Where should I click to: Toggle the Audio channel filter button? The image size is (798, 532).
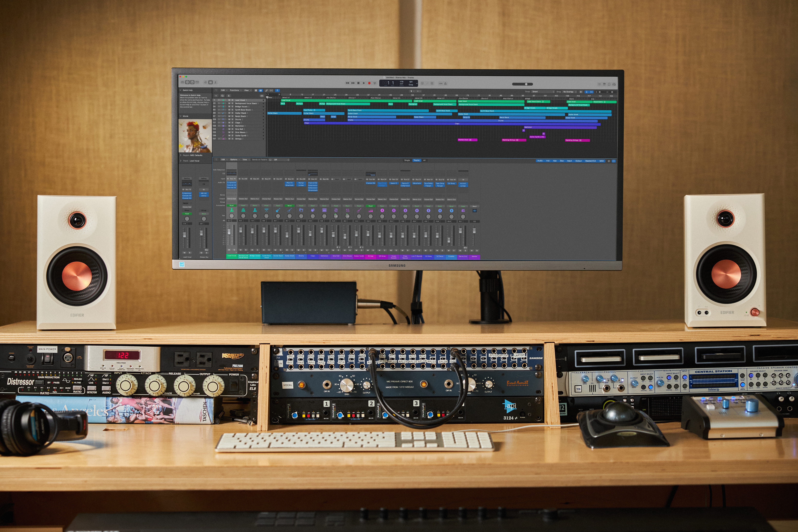[x=540, y=161]
